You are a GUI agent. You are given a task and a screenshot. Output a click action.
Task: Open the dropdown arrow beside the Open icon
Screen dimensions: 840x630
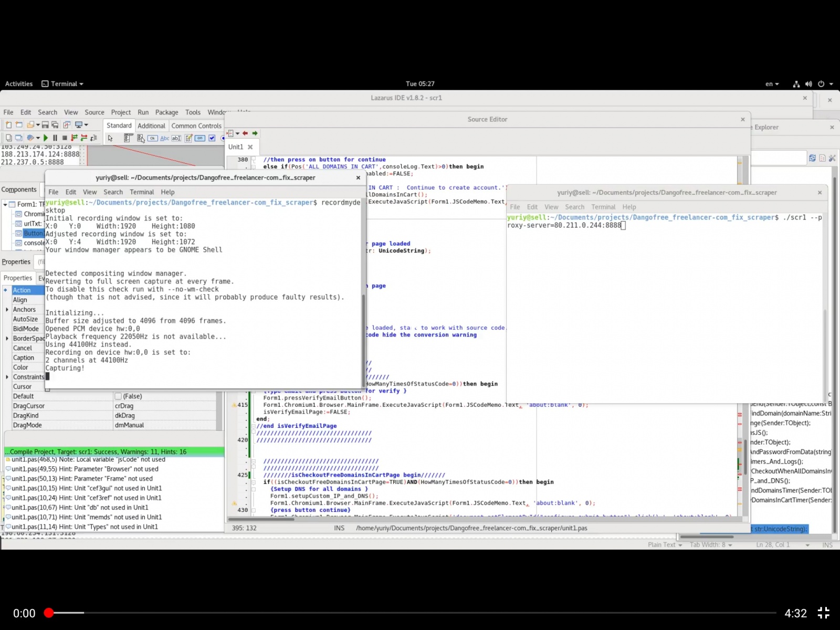(38, 125)
